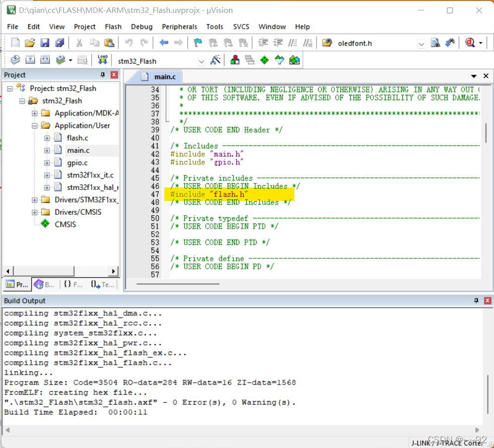Open the editor window list dropdown arrow
The width and height of the screenshot is (494, 448).
click(474, 76)
